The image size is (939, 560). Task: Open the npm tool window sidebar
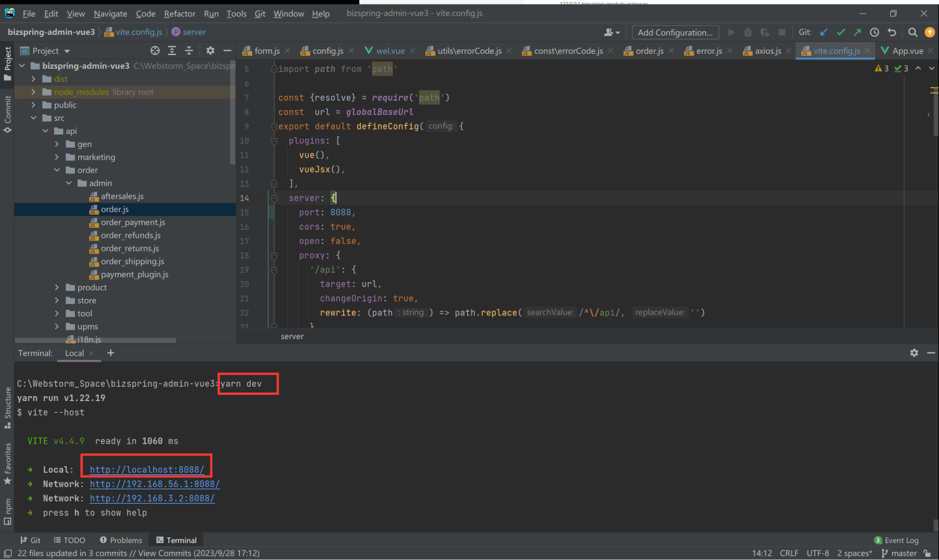coord(8,511)
